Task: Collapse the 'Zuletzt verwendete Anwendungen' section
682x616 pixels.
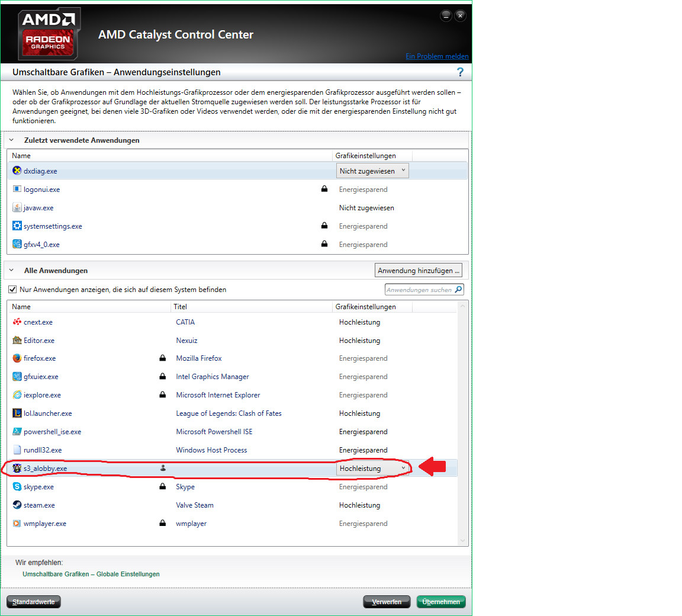Action: tap(11, 140)
